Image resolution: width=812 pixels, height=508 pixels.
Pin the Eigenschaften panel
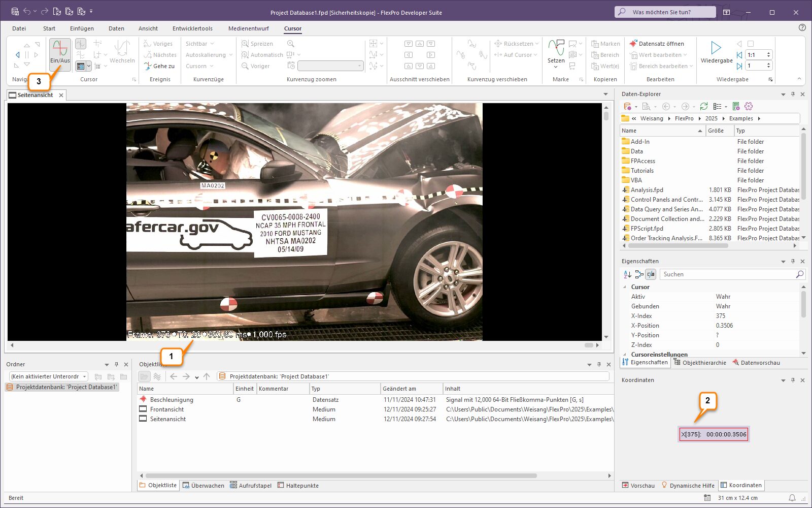point(793,261)
